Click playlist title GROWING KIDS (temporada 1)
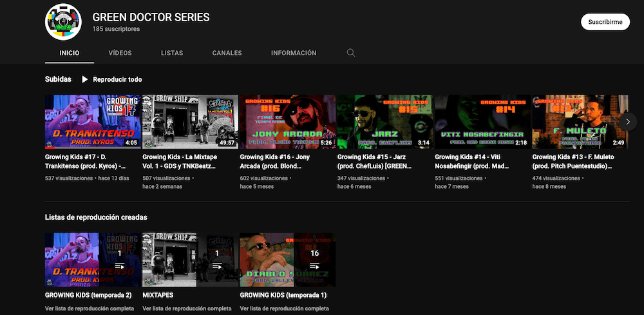This screenshot has height=315, width=644. coord(283,295)
